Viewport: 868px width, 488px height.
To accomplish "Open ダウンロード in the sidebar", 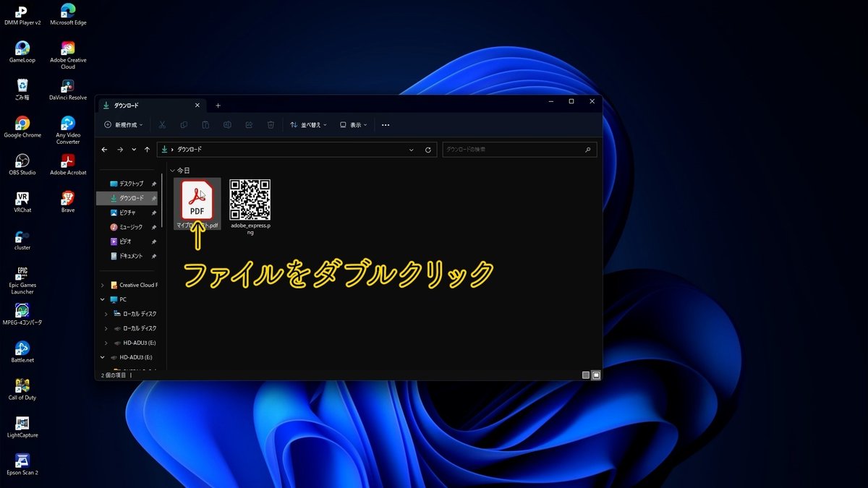I will point(127,198).
